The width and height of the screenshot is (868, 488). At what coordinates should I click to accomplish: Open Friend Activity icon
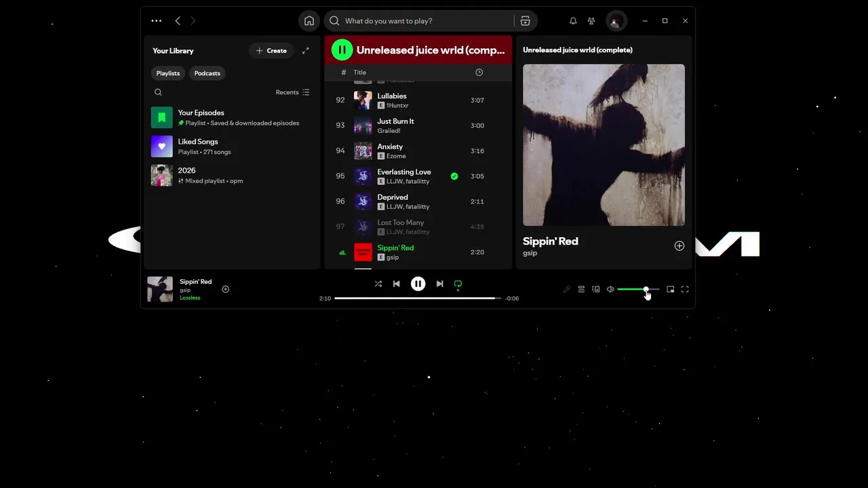(591, 21)
